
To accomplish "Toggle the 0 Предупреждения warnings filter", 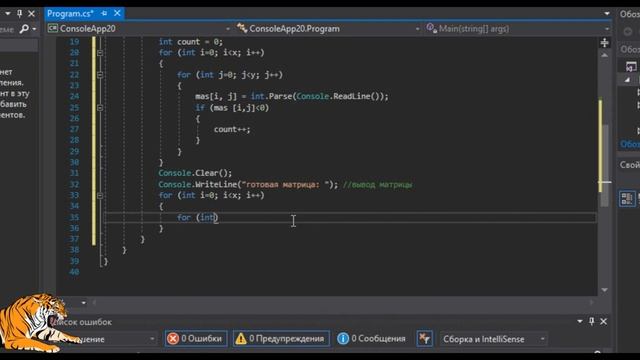I will coord(281,338).
